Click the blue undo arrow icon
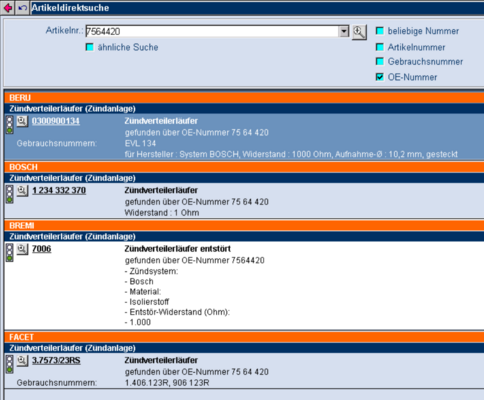Image resolution: width=484 pixels, height=400 pixels. pos(22,8)
